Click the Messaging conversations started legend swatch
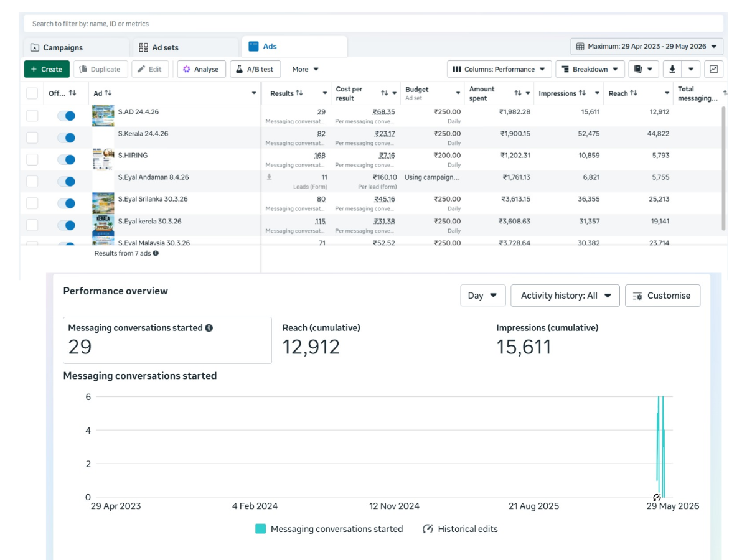Image resolution: width=747 pixels, height=560 pixels. click(260, 529)
